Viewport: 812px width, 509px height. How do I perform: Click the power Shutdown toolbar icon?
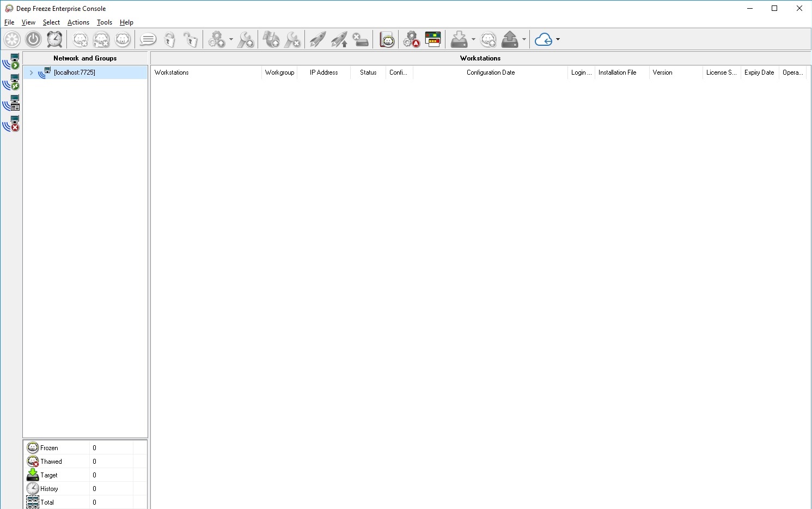pyautogui.click(x=34, y=39)
